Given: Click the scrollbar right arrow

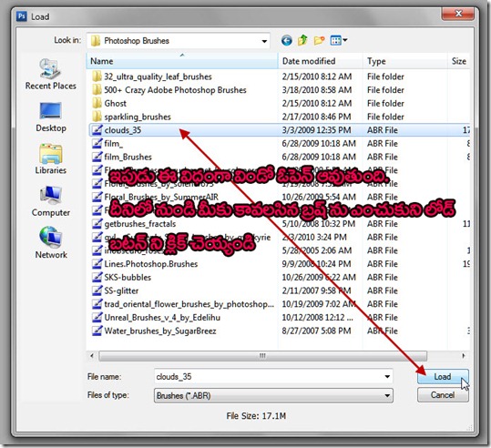Looking at the screenshot, I should 464,356.
